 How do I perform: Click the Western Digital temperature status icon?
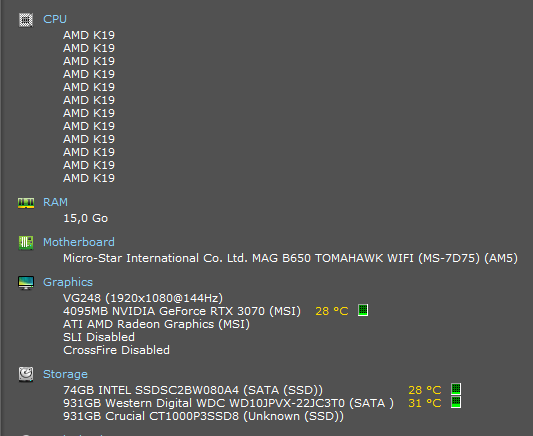point(456,402)
